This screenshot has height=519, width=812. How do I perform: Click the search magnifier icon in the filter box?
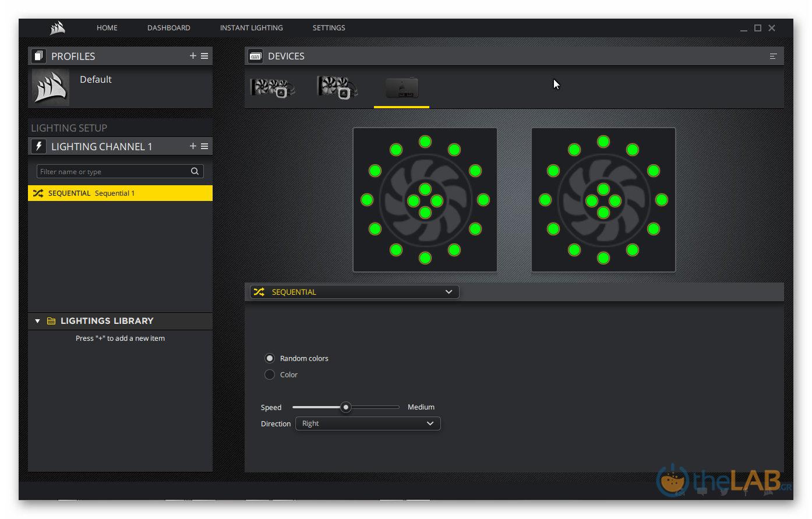(195, 171)
